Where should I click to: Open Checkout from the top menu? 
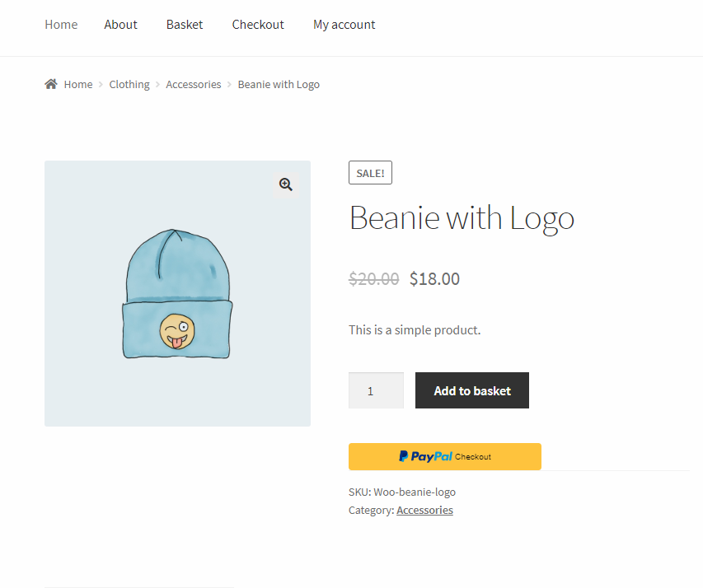pyautogui.click(x=258, y=25)
